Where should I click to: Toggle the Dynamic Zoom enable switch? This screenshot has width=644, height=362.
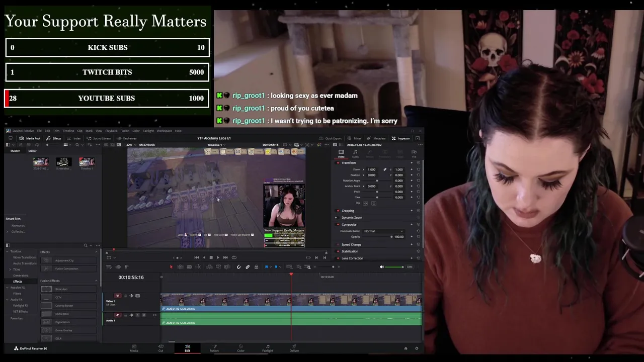click(x=338, y=218)
